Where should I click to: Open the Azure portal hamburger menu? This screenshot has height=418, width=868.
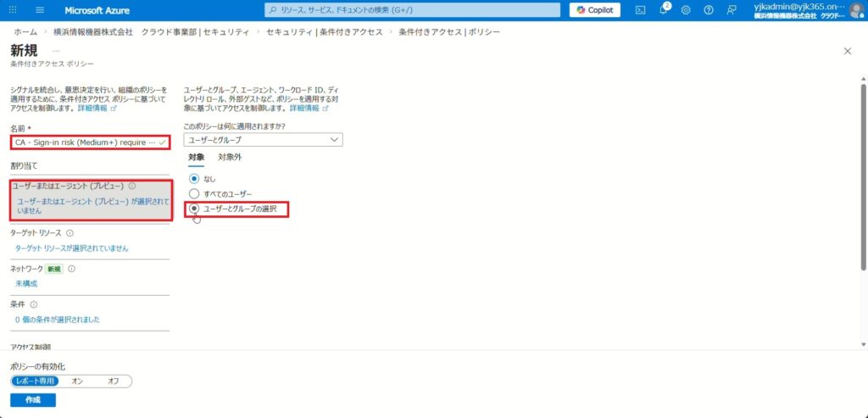(40, 10)
